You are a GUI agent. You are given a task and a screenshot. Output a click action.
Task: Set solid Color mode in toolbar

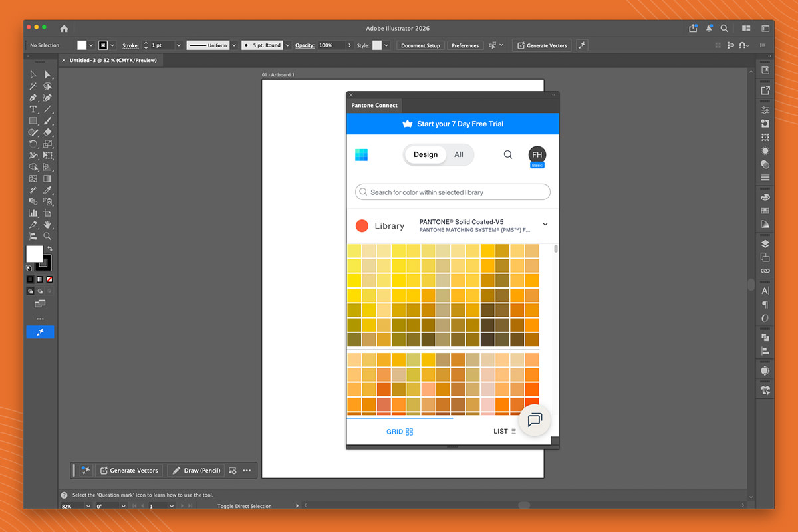pos(30,279)
